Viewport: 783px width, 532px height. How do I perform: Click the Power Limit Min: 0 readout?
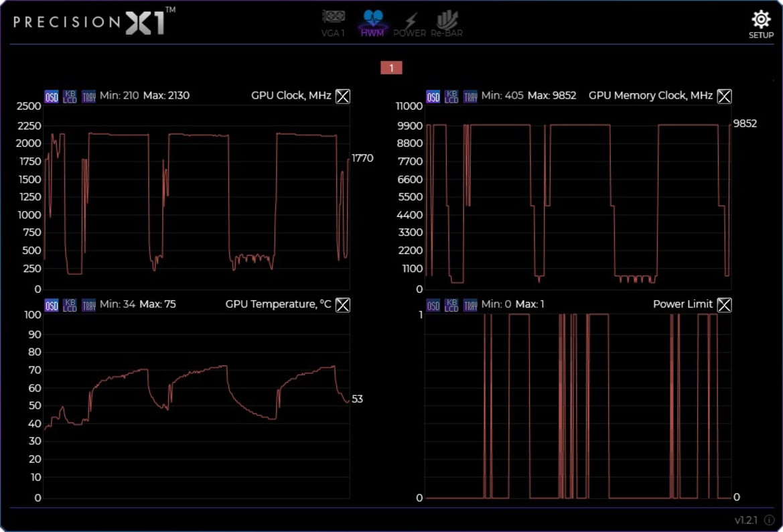496,304
